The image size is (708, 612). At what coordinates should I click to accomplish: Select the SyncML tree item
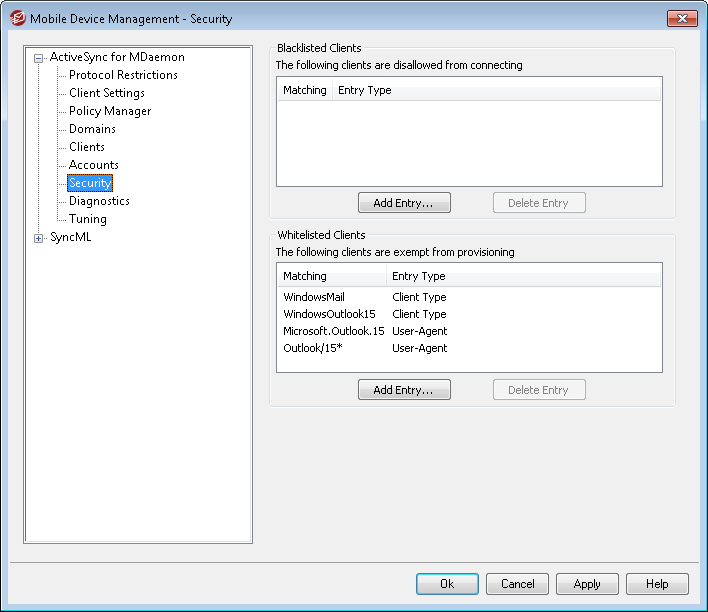tap(70, 237)
